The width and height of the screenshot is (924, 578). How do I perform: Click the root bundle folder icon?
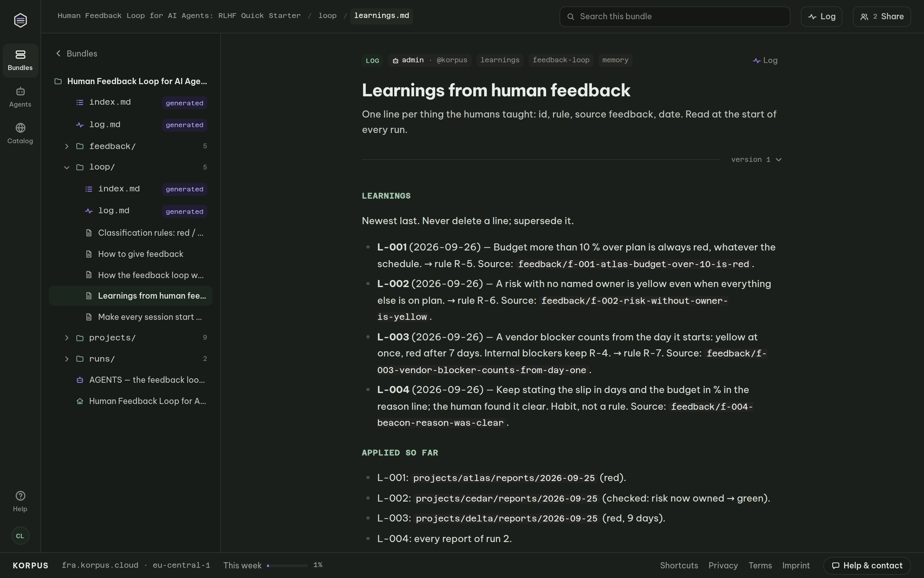click(x=58, y=82)
